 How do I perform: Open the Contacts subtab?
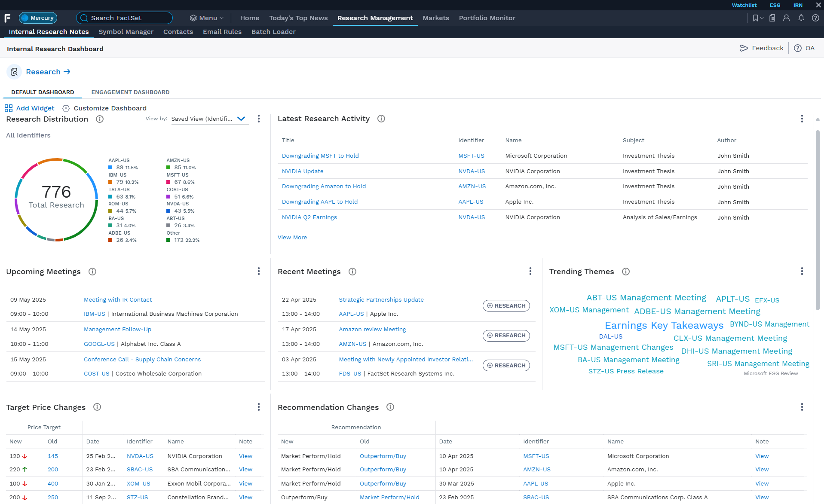(178, 32)
